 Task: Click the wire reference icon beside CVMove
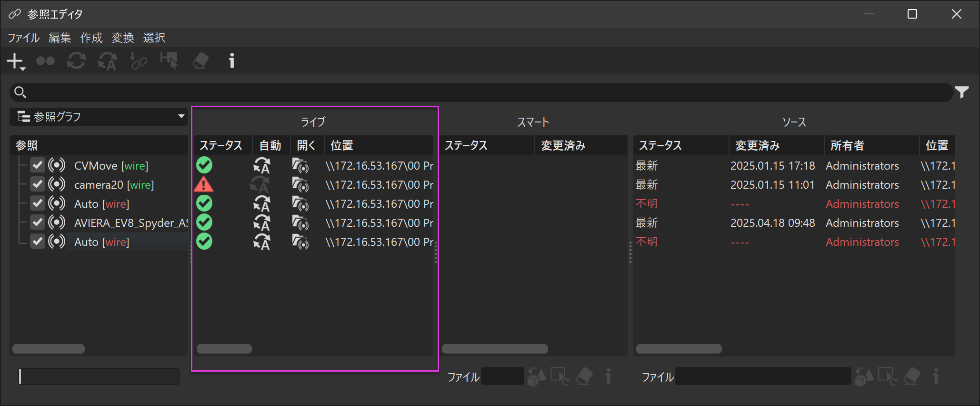[x=57, y=165]
